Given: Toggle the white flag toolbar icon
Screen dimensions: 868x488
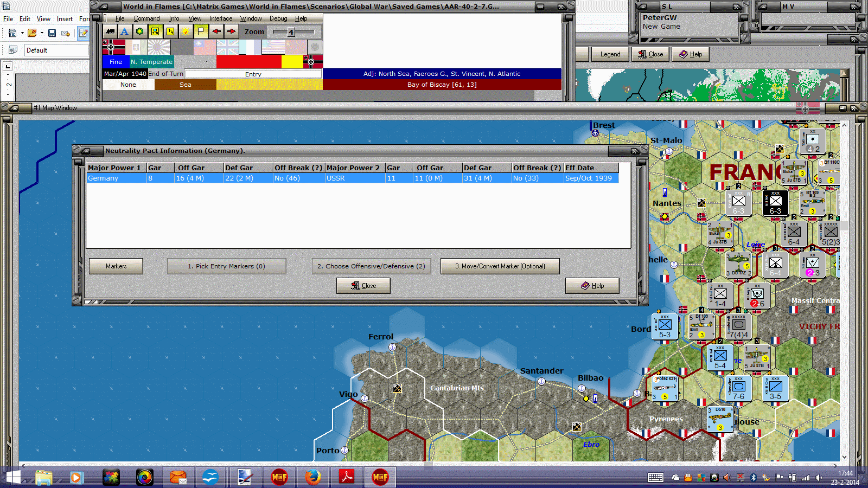Looking at the screenshot, I should (201, 31).
